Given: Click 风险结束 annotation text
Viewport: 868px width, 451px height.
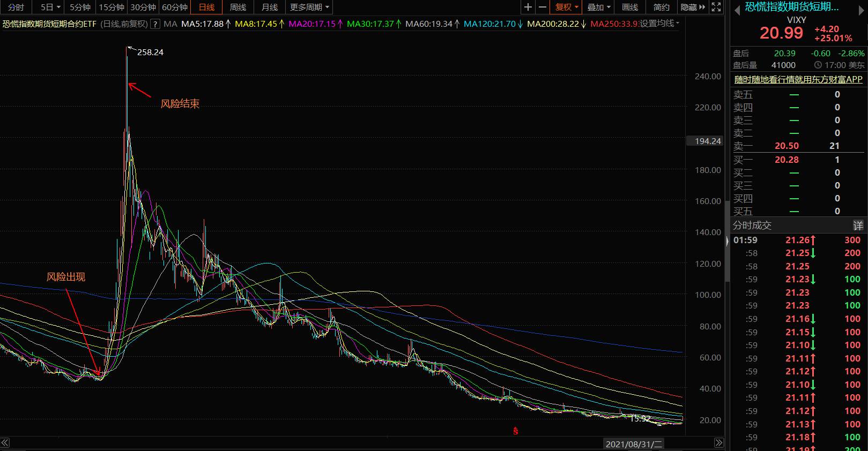Looking at the screenshot, I should coord(180,104).
